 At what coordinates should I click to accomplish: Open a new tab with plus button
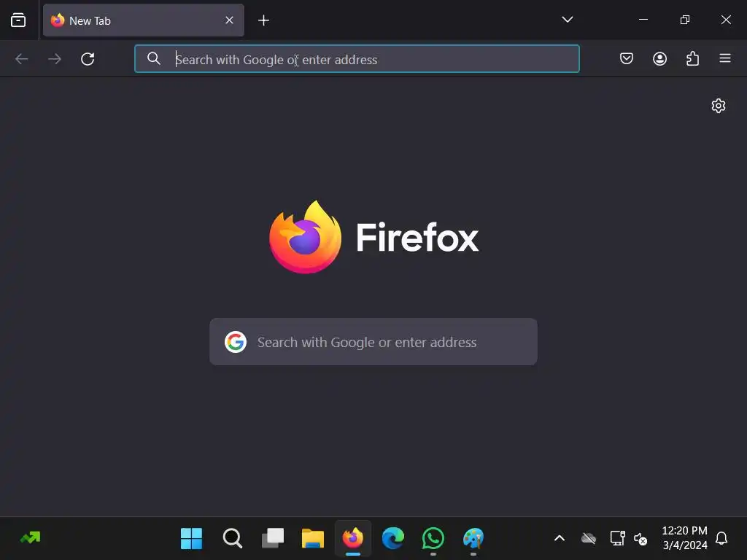click(263, 20)
